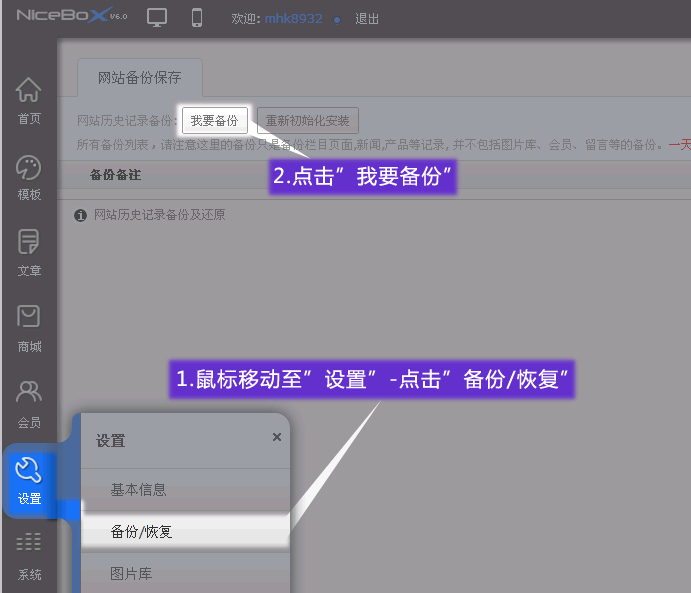Log out via the 退出 link
This screenshot has height=593, width=691.
[x=367, y=19]
